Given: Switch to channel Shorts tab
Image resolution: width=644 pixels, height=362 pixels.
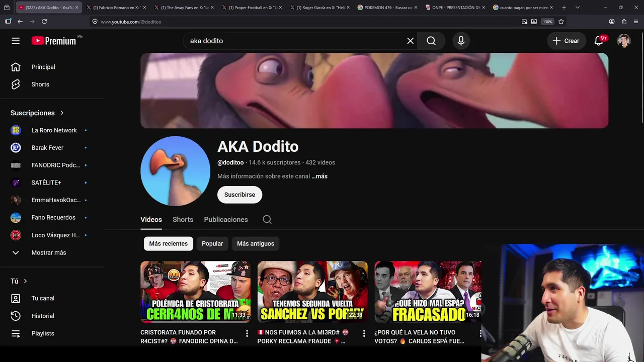Looking at the screenshot, I should click(183, 220).
